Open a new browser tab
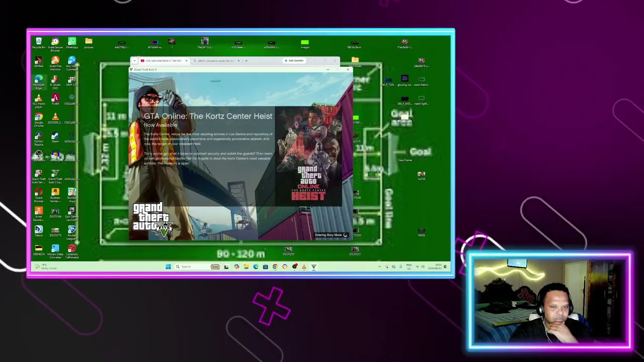This screenshot has width=644, height=362. pyautogui.click(x=246, y=61)
